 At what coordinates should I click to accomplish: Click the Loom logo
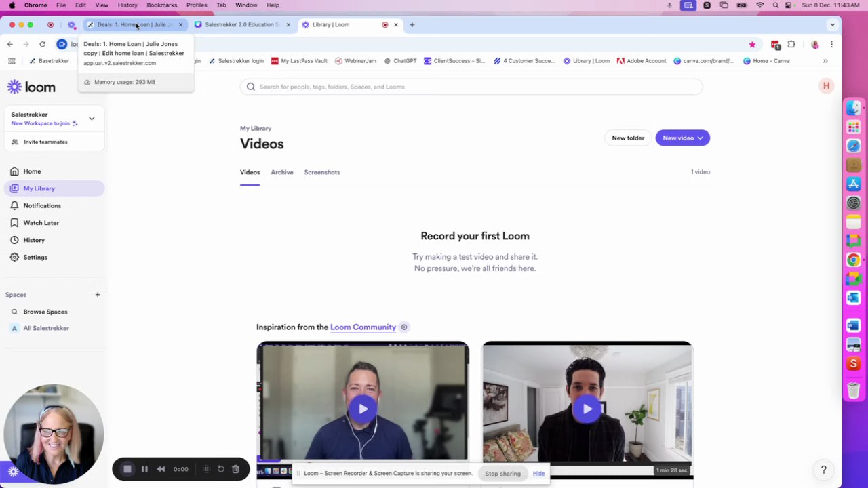click(31, 87)
